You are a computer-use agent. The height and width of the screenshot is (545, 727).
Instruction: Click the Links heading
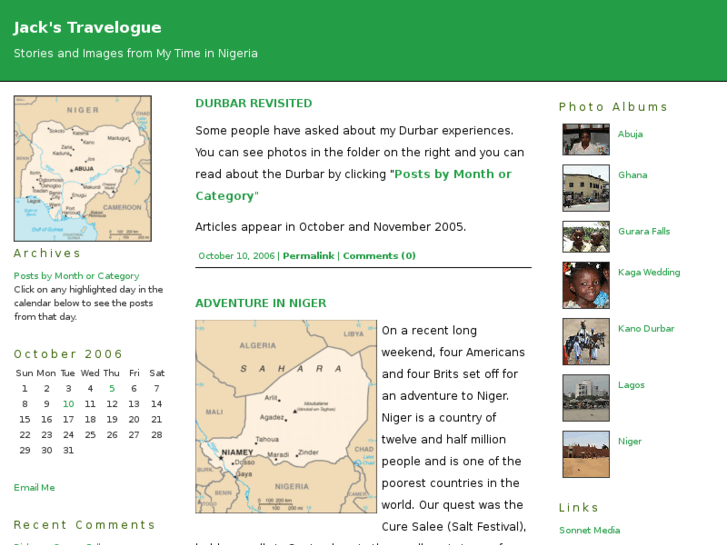pos(579,507)
